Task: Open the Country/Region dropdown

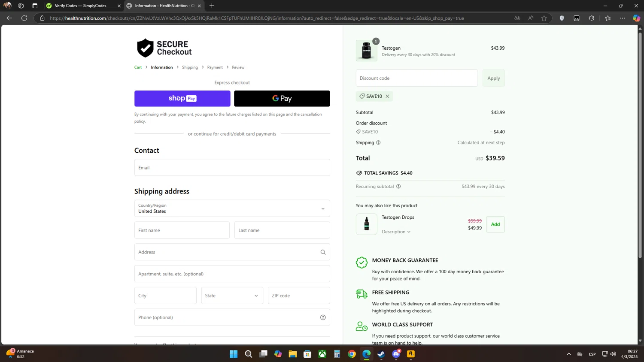Action: click(232, 208)
